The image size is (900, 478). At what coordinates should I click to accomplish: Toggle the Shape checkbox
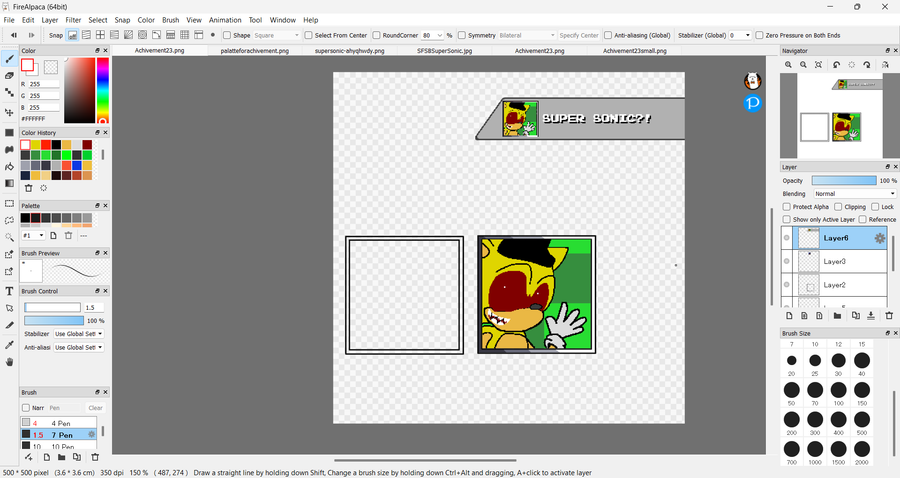pos(227,35)
